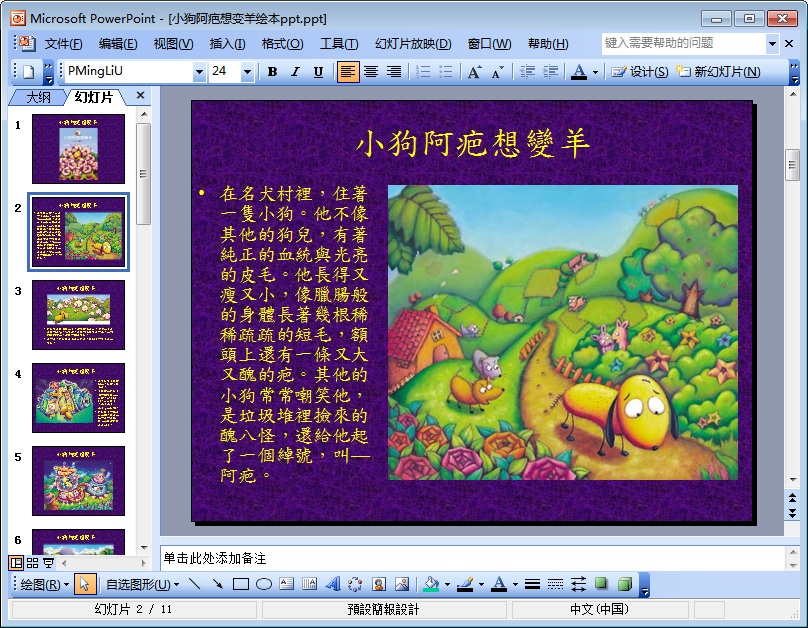Image resolution: width=808 pixels, height=628 pixels.
Task: Select slide 5 thumbnail
Action: coord(78,481)
